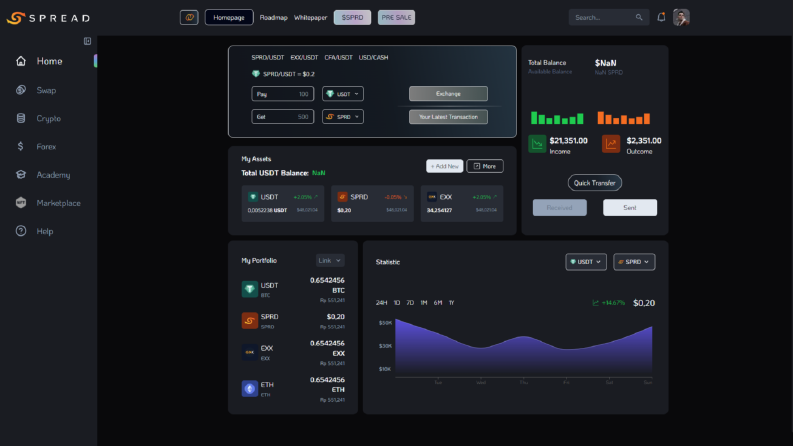The width and height of the screenshot is (793, 446).
Task: Open Your Latest Transaction
Action: [449, 117]
